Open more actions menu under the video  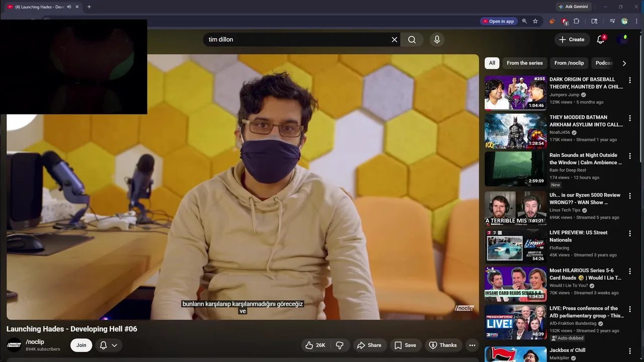[x=472, y=345]
